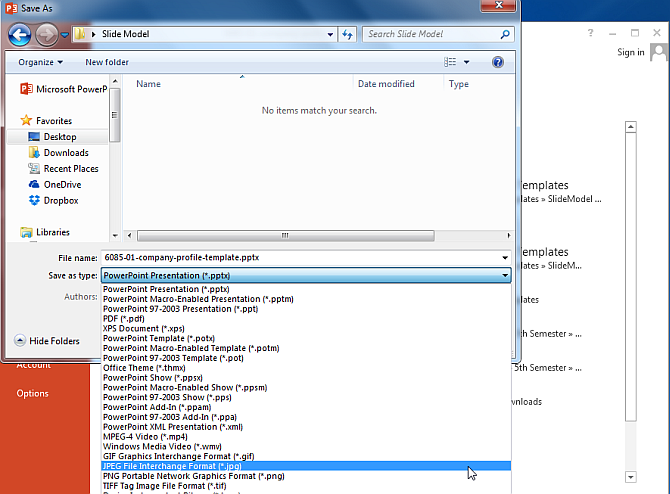Click the scroll left arrow of file list
This screenshot has width=670, height=494.
129,235
